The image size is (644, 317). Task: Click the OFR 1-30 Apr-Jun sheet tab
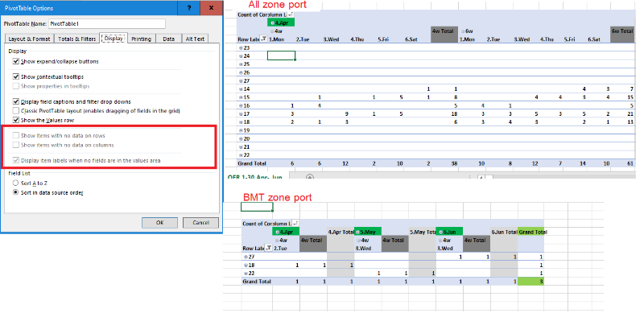[255, 177]
